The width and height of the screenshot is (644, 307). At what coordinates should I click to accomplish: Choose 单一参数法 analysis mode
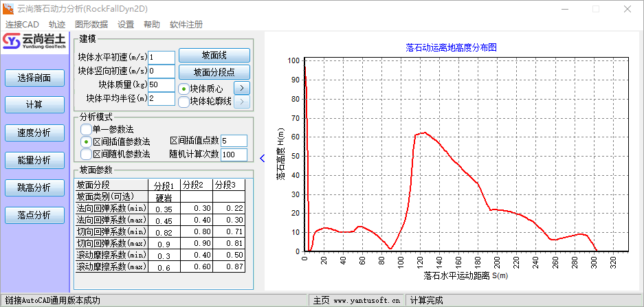click(x=86, y=129)
